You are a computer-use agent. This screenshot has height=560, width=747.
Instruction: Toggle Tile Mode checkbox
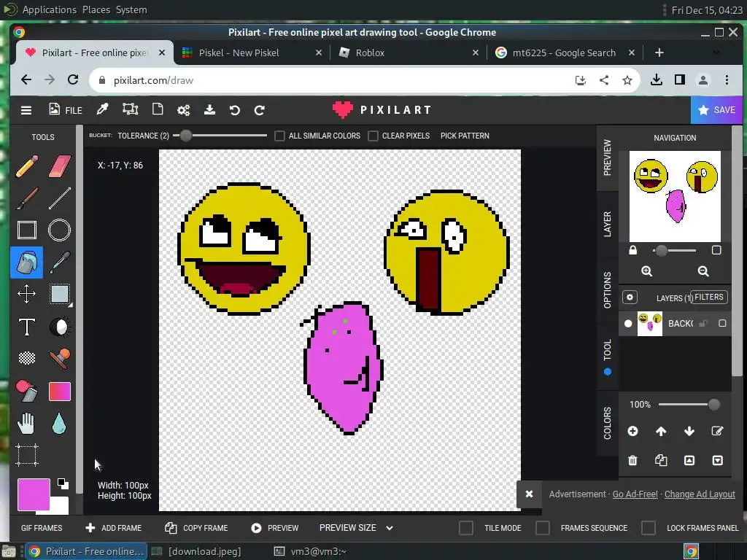coord(466,528)
